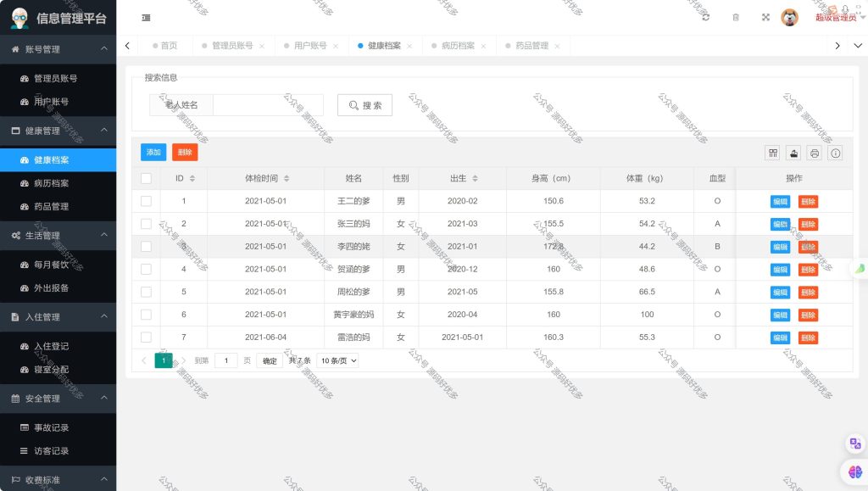Click the 确定 pagination button
Screen dimensions: 868x491
(270, 361)
